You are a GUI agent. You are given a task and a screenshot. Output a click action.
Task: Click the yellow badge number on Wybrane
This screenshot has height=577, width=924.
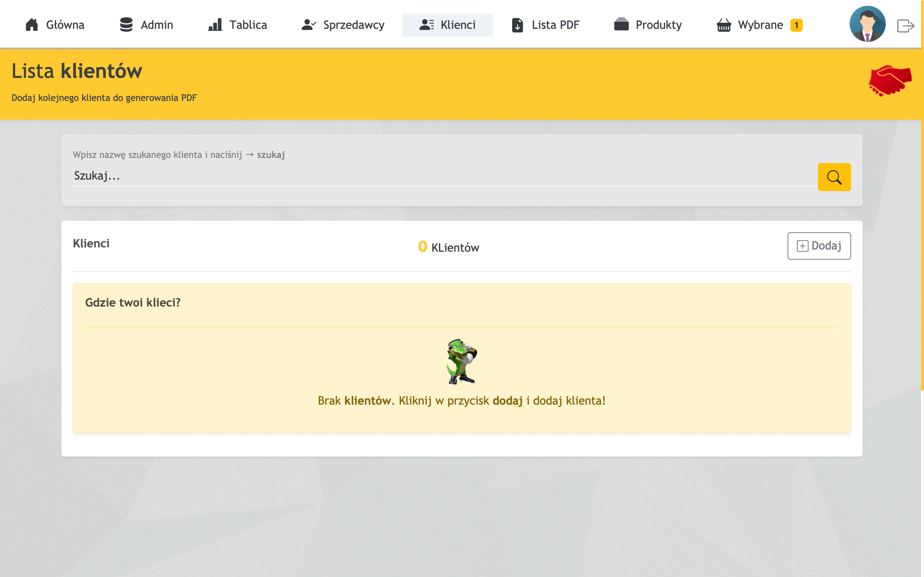pyautogui.click(x=796, y=25)
